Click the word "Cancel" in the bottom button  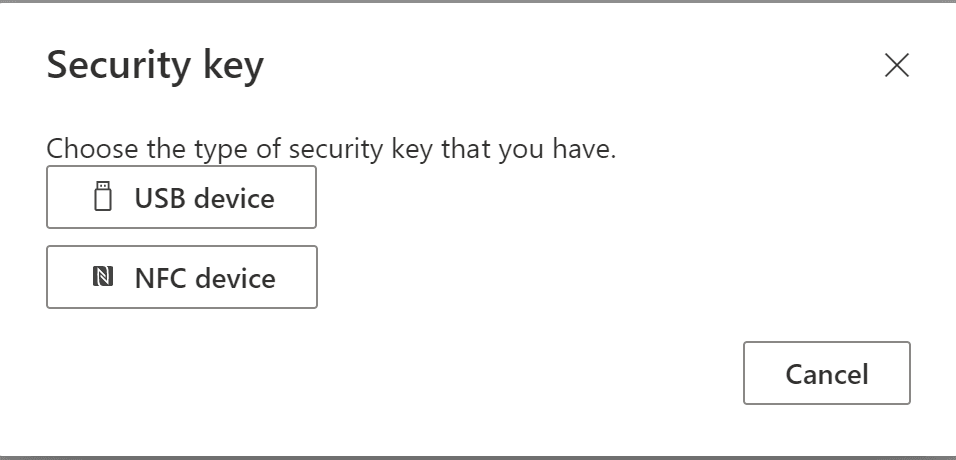click(x=827, y=374)
